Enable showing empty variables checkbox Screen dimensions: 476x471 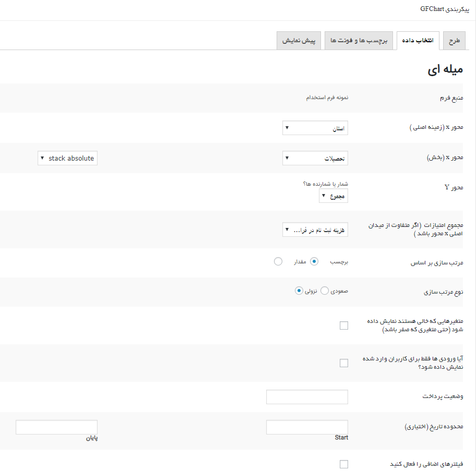pyautogui.click(x=343, y=325)
